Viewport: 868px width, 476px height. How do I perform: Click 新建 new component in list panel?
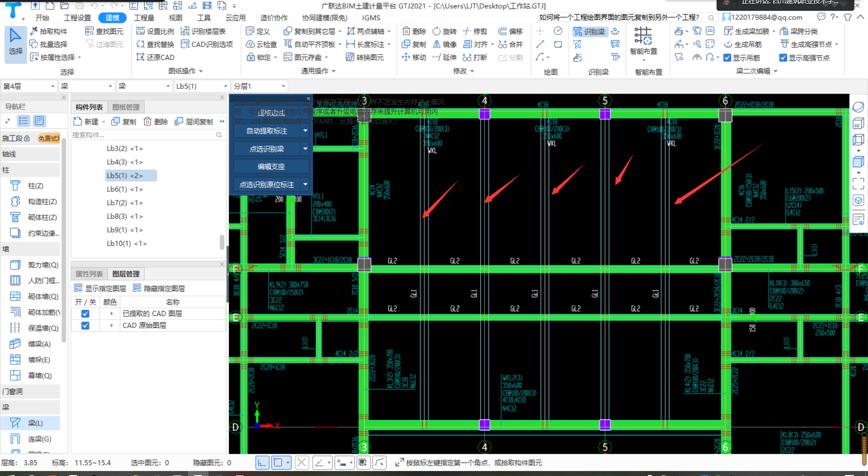tap(86, 122)
